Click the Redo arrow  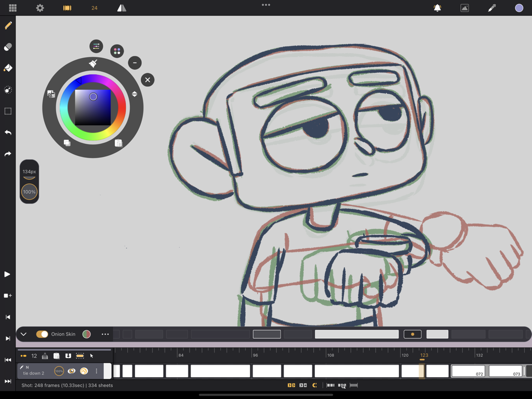[x=8, y=153]
